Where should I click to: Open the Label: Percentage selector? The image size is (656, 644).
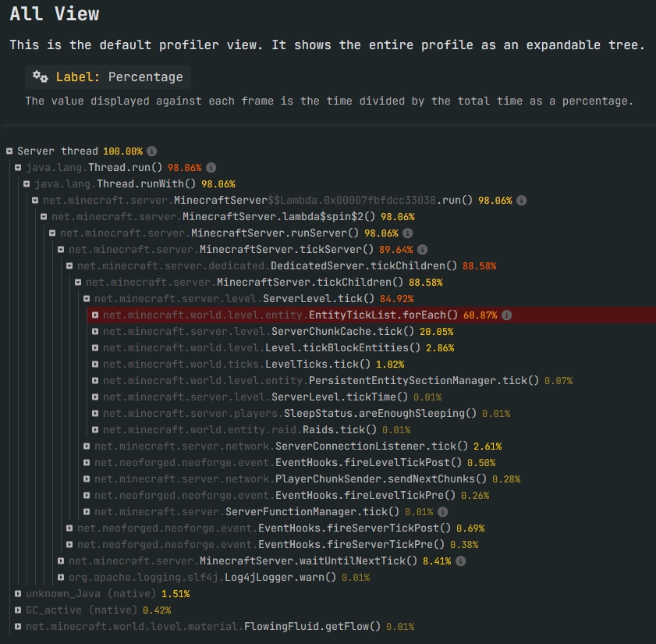pos(109,76)
